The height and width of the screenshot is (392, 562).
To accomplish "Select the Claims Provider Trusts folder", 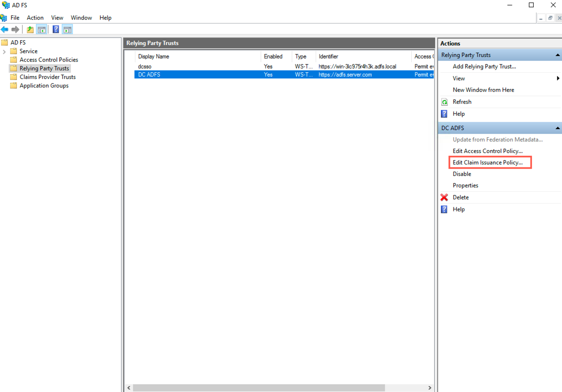I will 46,76.
